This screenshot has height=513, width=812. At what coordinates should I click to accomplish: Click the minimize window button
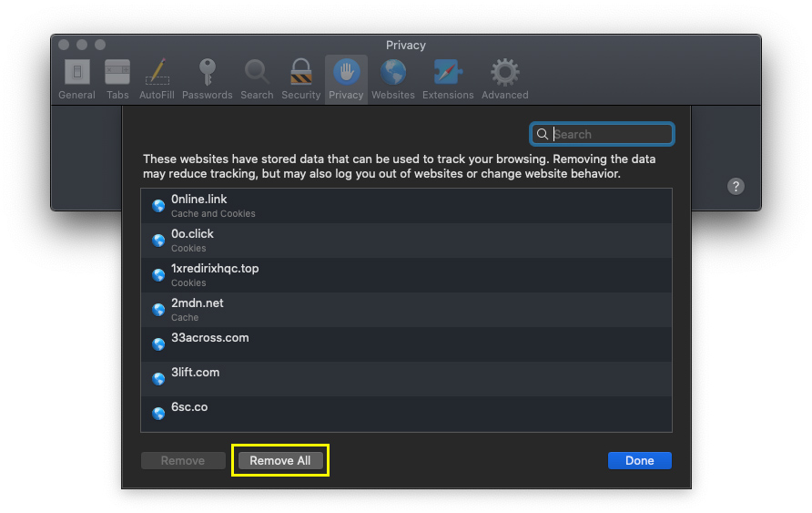tap(82, 45)
